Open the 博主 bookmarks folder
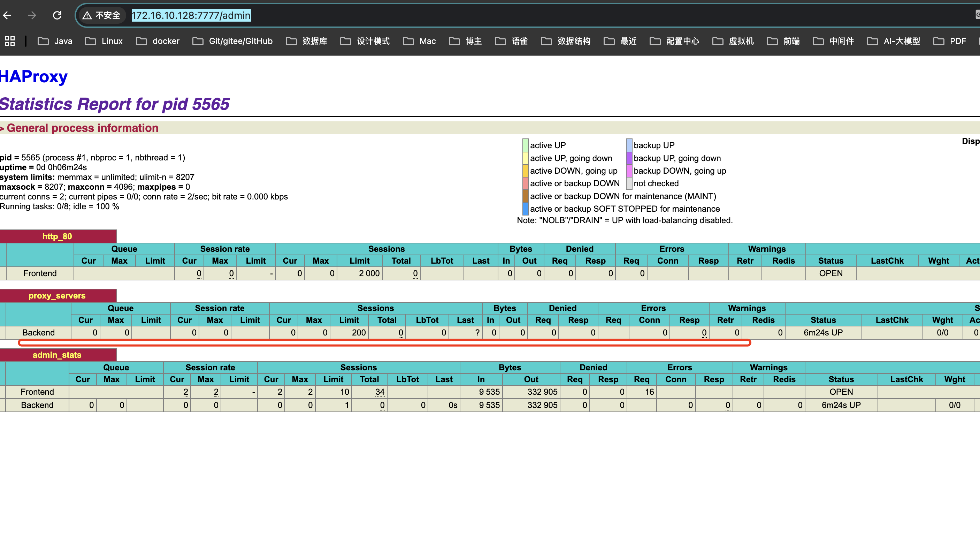Screen dimensions: 980x544 pos(465,41)
